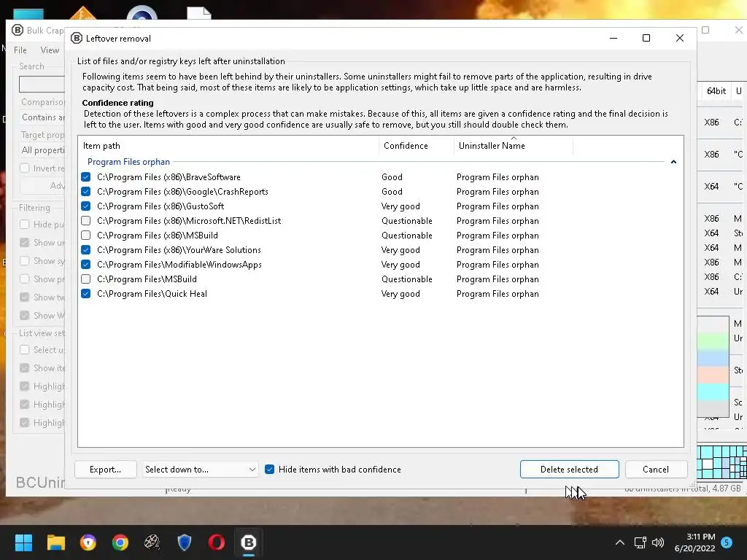Uncheck ModifiableWindowsApps item
Screen dimensions: 747x560
[86, 265]
